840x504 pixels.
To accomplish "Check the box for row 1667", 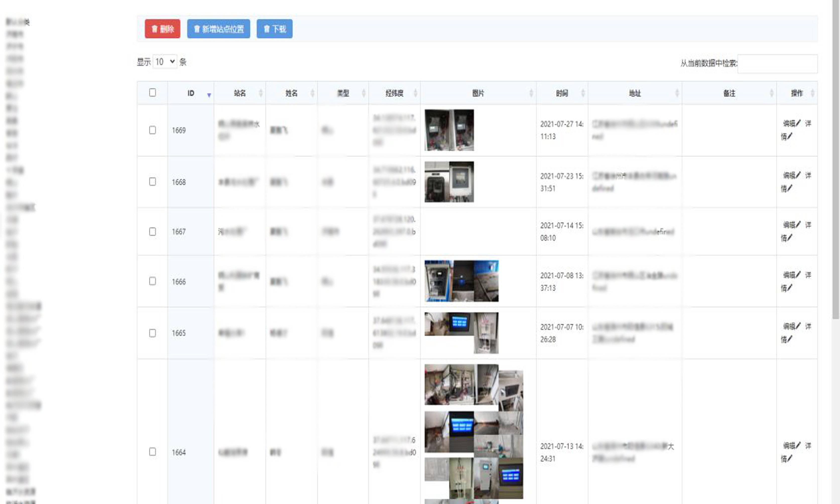I will coord(153,232).
